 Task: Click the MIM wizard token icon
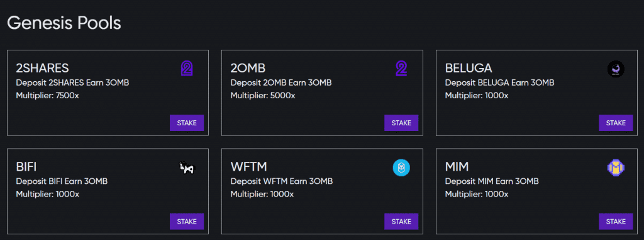(x=616, y=167)
